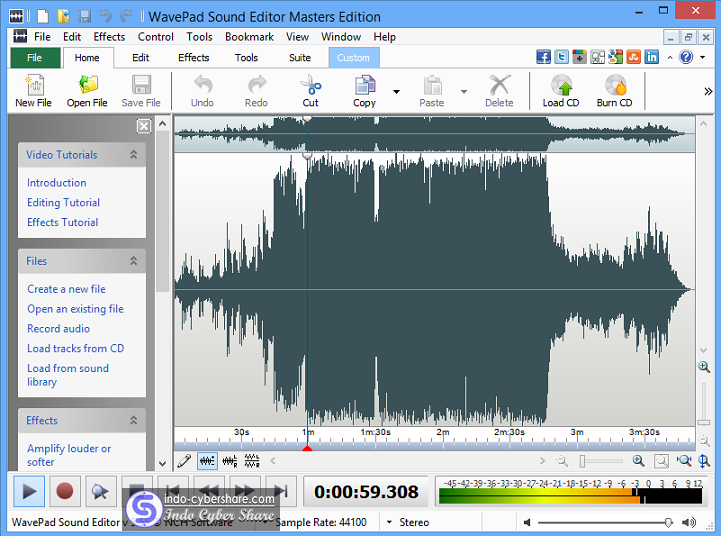Image resolution: width=721 pixels, height=536 pixels.
Task: Click the Twitter share icon
Action: [561, 57]
